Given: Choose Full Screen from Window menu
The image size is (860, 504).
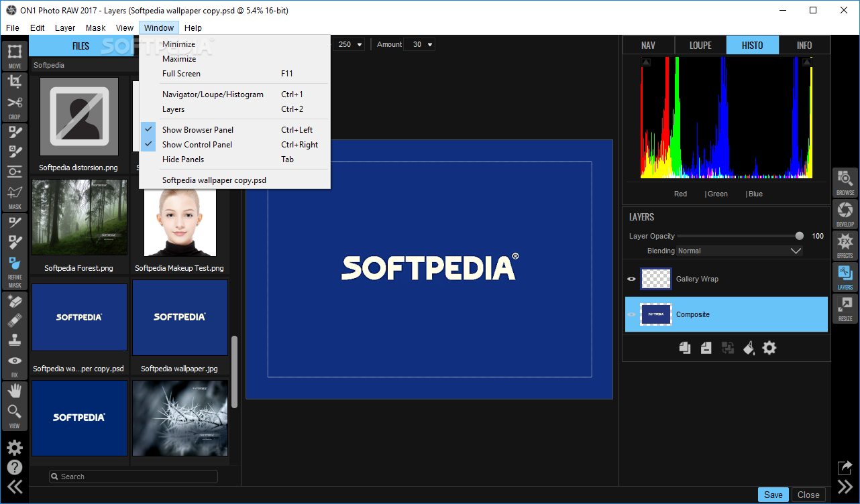Looking at the screenshot, I should [x=235, y=74].
